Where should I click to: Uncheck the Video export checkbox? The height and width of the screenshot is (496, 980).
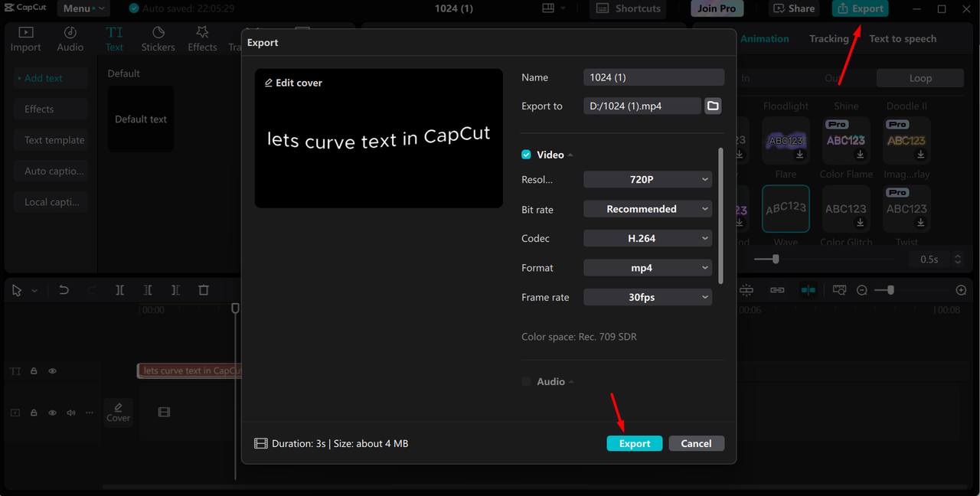coord(526,155)
